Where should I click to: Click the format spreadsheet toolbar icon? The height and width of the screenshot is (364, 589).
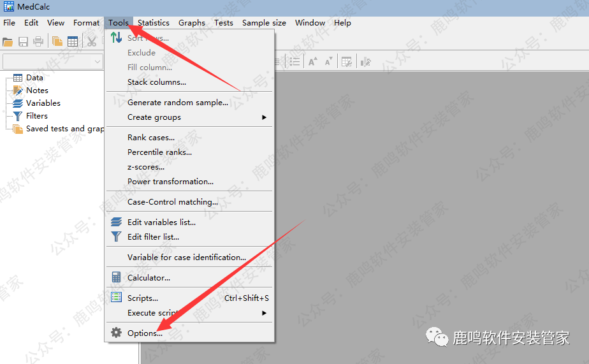pyautogui.click(x=347, y=62)
